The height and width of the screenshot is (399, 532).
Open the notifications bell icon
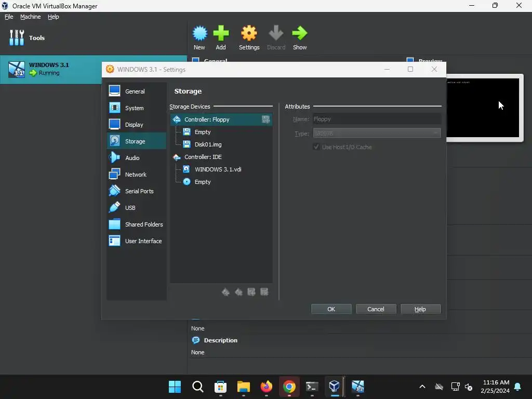coord(518,387)
